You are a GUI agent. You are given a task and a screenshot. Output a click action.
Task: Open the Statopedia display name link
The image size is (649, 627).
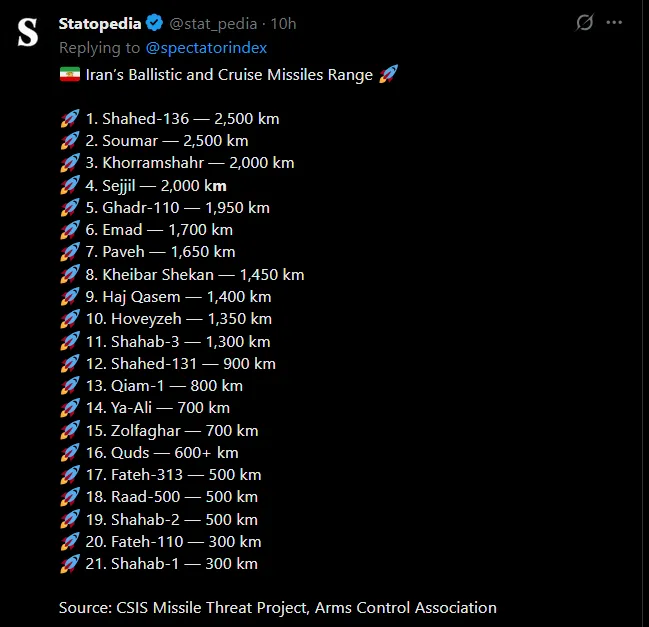(x=100, y=23)
